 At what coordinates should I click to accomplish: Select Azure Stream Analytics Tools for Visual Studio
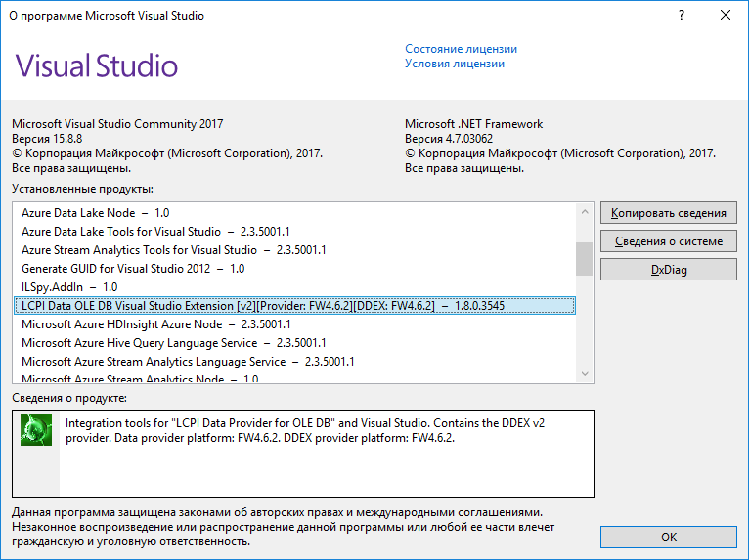(294, 250)
